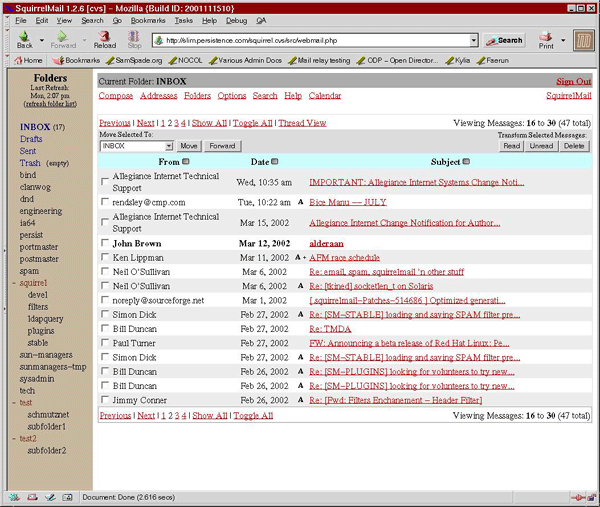Image resolution: width=600 pixels, height=507 pixels.
Task: Open the SamSpade.org bookmark
Action: [x=134, y=60]
